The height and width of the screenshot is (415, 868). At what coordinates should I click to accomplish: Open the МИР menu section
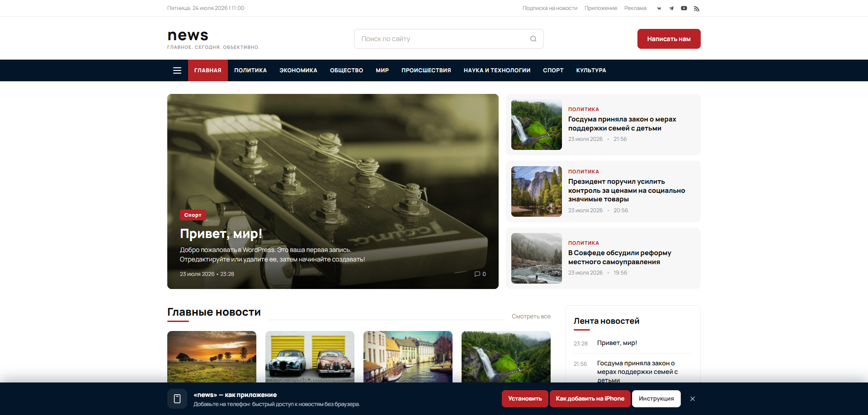coord(382,70)
